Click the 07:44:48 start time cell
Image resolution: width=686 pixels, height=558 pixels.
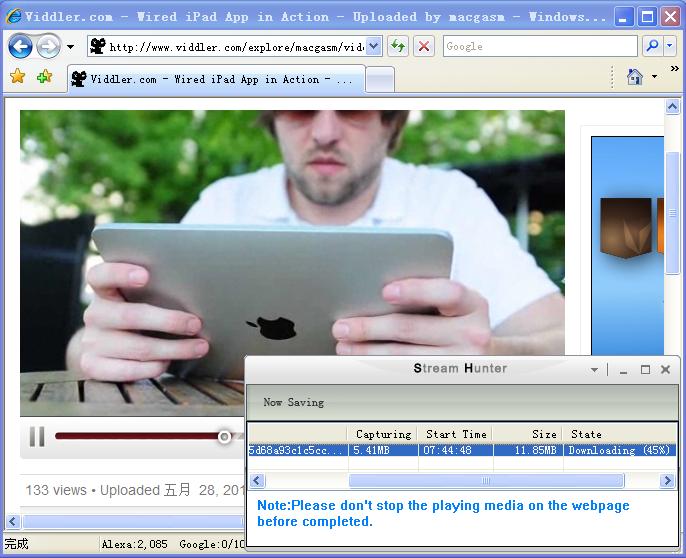456,450
